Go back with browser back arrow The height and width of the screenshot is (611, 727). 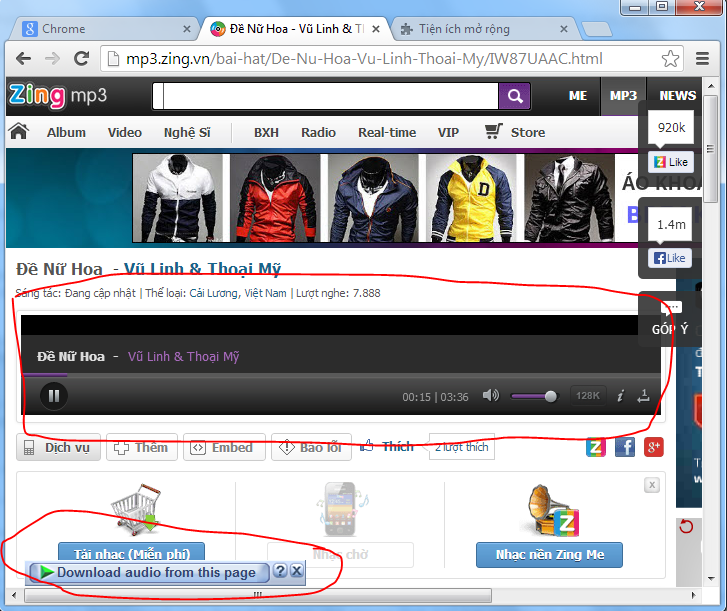click(x=23, y=58)
